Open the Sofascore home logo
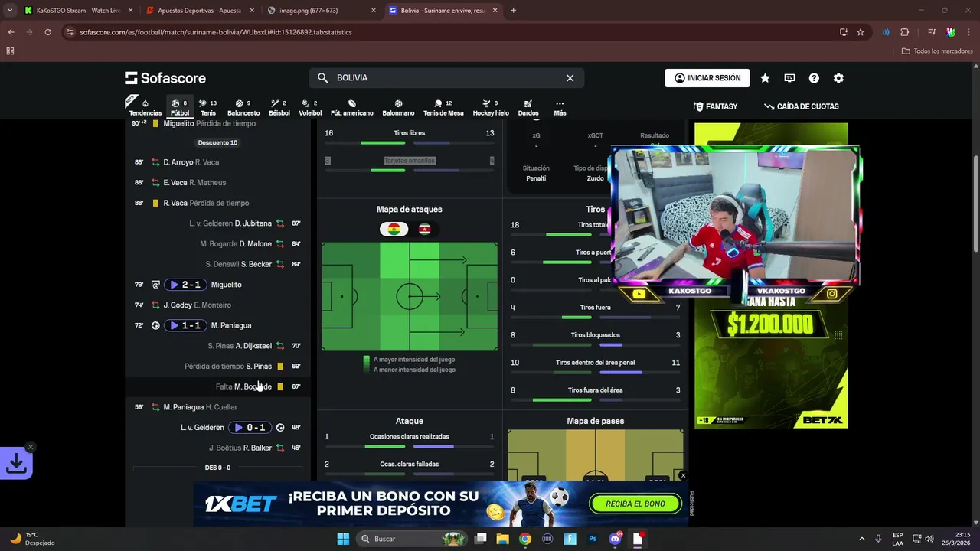 [165, 78]
